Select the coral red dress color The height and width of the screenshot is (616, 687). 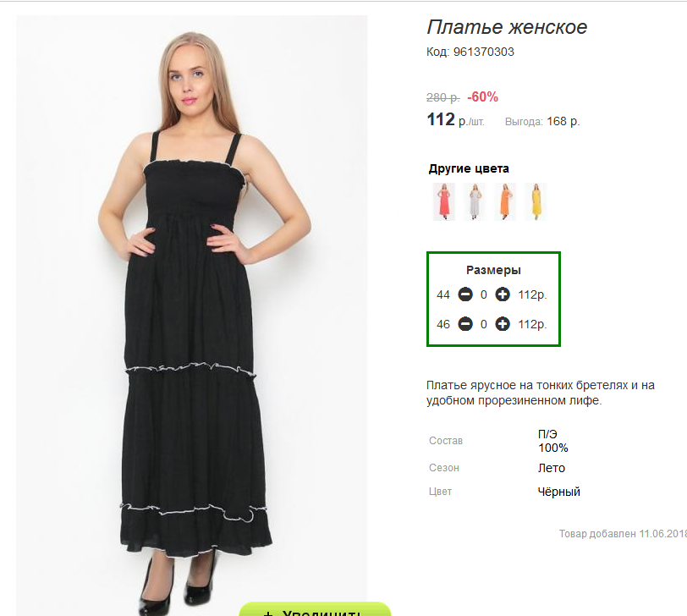pos(444,201)
